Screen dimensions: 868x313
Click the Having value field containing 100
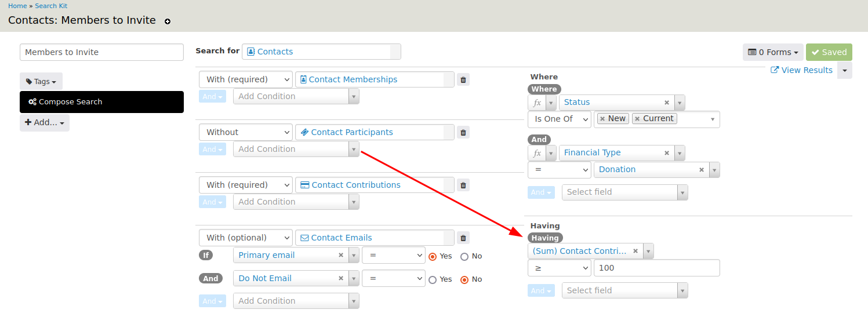tap(656, 268)
